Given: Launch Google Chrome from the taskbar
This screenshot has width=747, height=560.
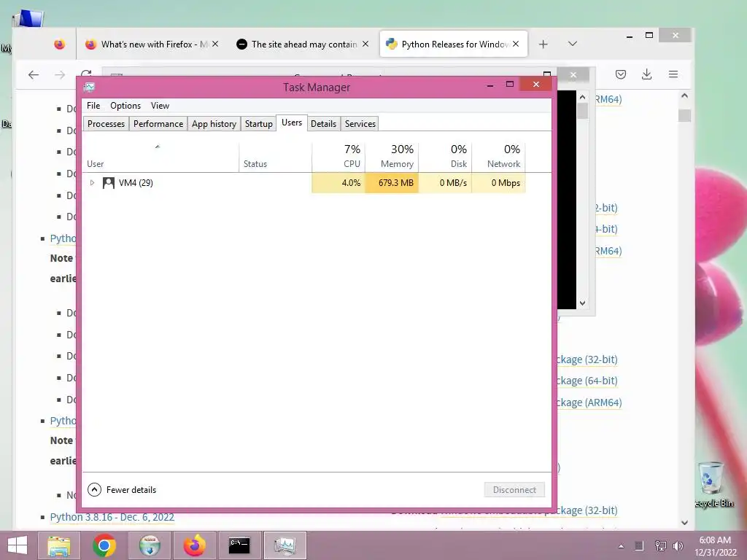Looking at the screenshot, I should 104,545.
